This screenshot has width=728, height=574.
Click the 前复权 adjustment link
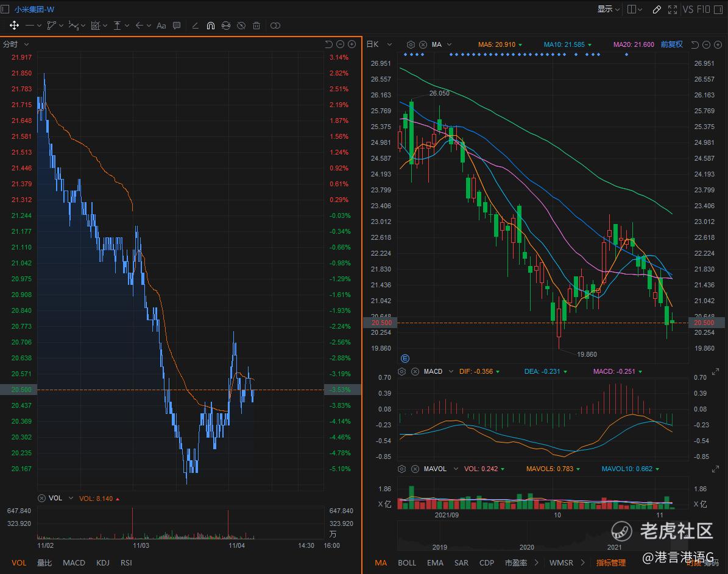tap(671, 44)
